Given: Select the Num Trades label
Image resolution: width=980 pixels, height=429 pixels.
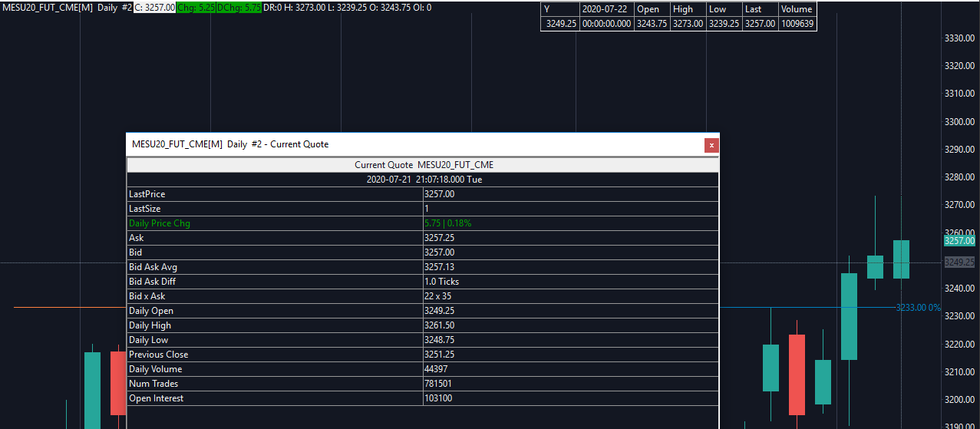Looking at the screenshot, I should (275, 384).
